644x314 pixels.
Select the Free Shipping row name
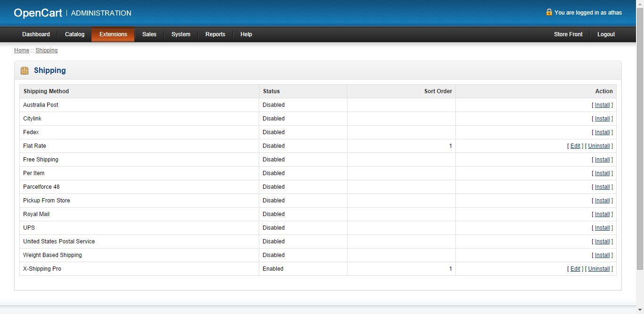pos(41,160)
